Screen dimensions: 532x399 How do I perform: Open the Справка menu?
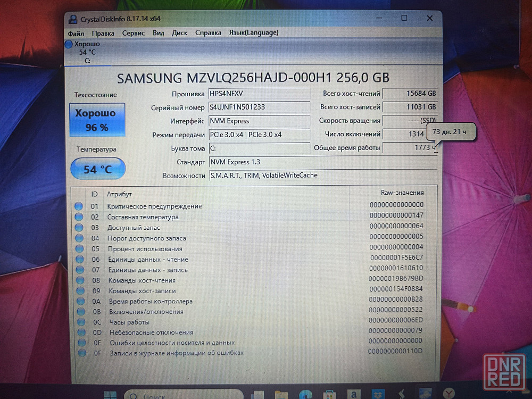point(208,33)
